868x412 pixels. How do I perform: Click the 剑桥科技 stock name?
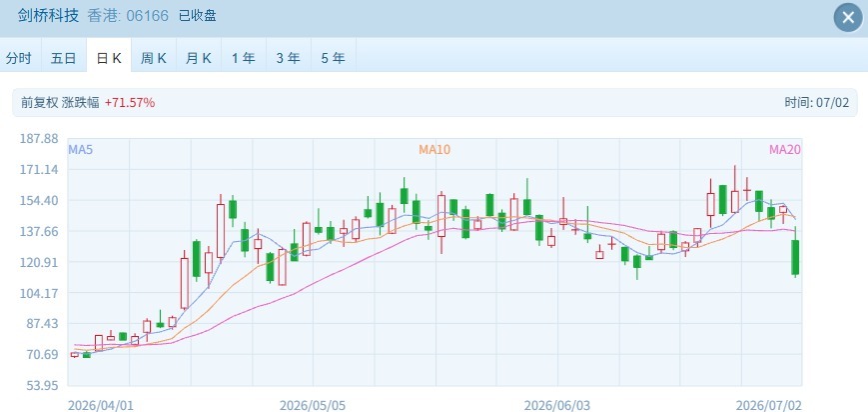(48, 16)
